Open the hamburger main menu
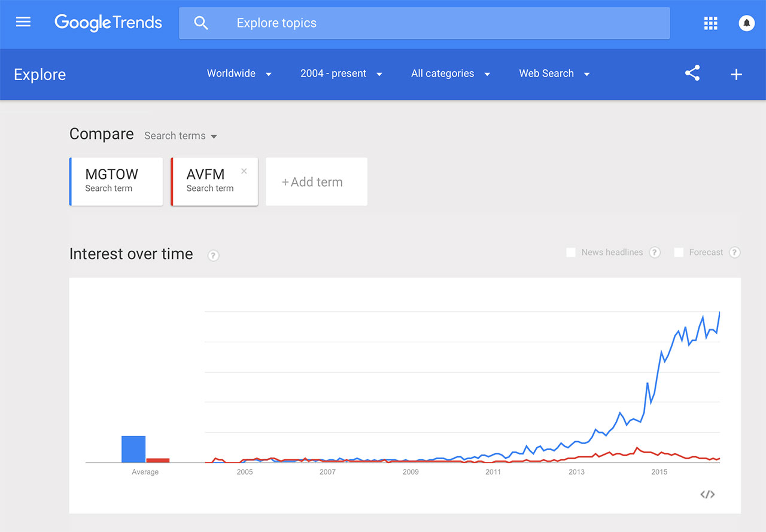This screenshot has height=532, width=766. (x=23, y=23)
